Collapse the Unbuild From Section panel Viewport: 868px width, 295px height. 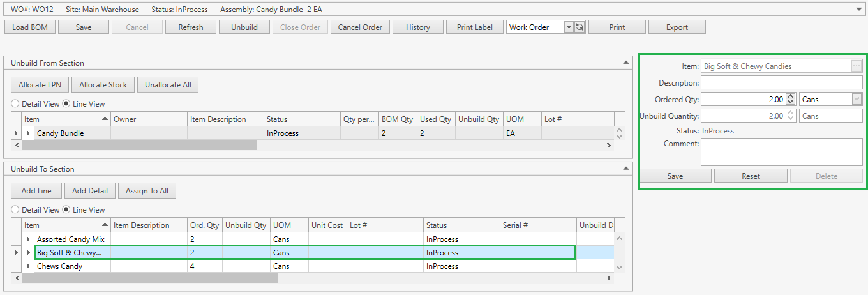pyautogui.click(x=627, y=63)
